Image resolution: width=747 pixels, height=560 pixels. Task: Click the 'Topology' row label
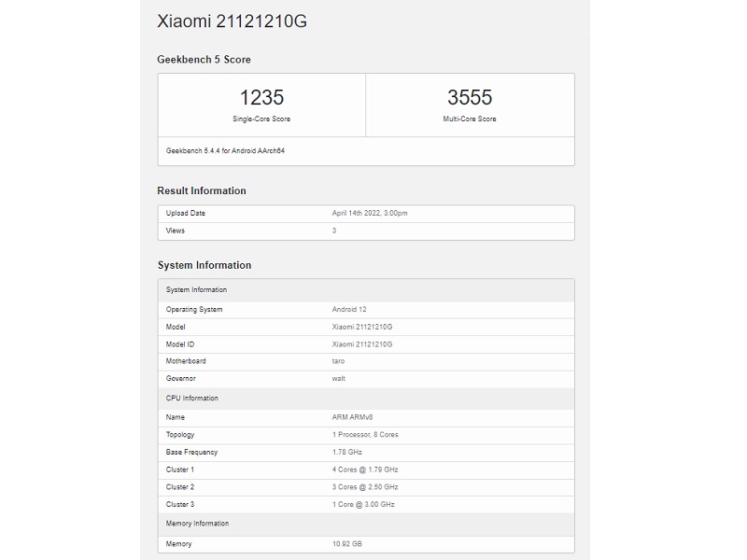pos(180,435)
